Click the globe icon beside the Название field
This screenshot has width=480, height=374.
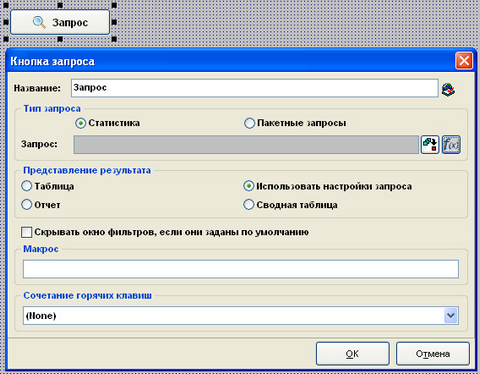point(448,90)
